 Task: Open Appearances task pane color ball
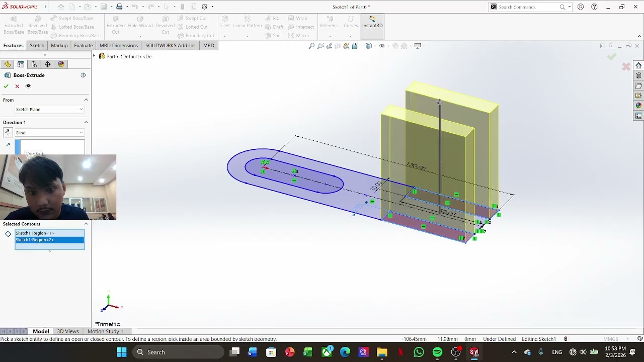pyautogui.click(x=638, y=106)
